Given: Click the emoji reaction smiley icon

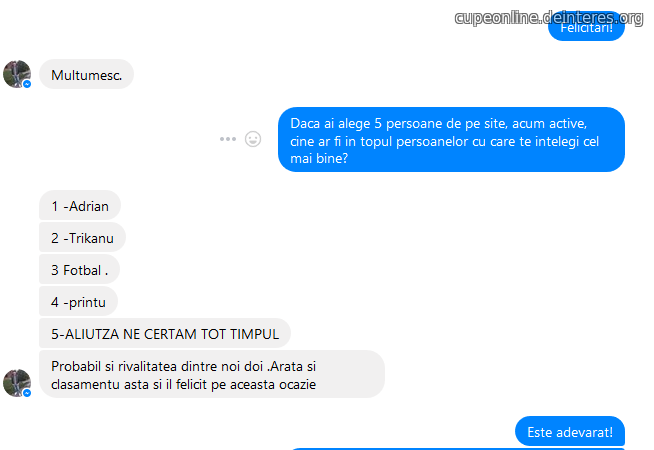Looking at the screenshot, I should pyautogui.click(x=253, y=139).
